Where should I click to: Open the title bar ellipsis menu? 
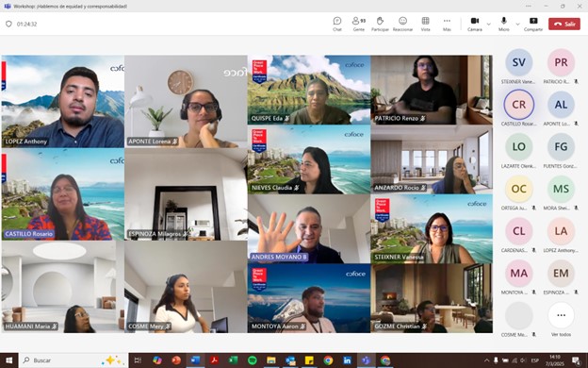528,6
